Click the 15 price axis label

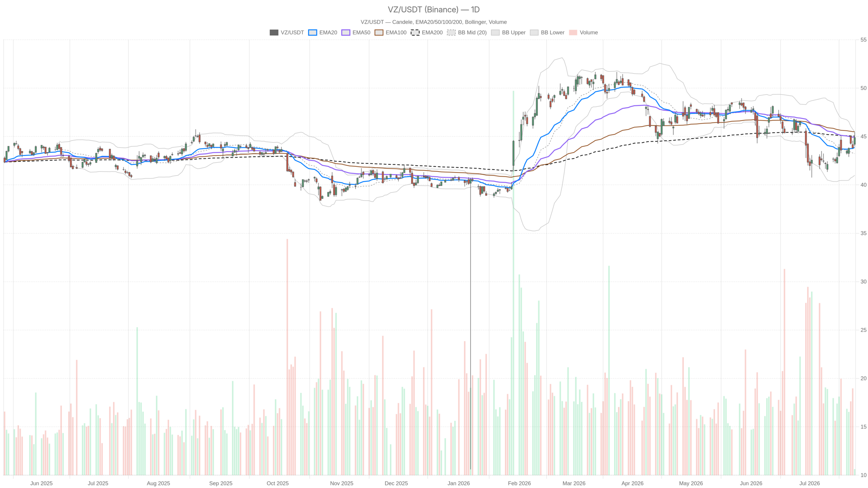(x=863, y=427)
